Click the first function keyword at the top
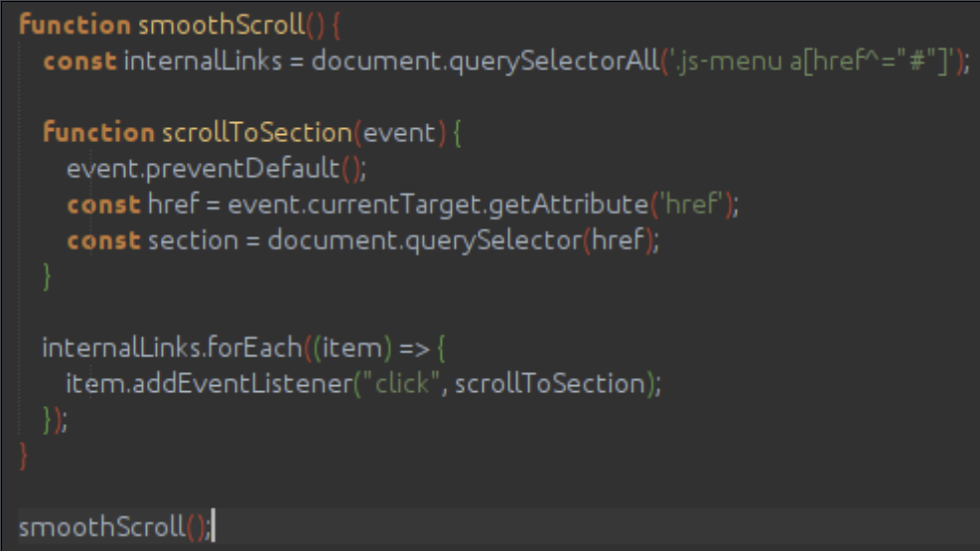This screenshot has height=551, width=980. pyautogui.click(x=74, y=25)
